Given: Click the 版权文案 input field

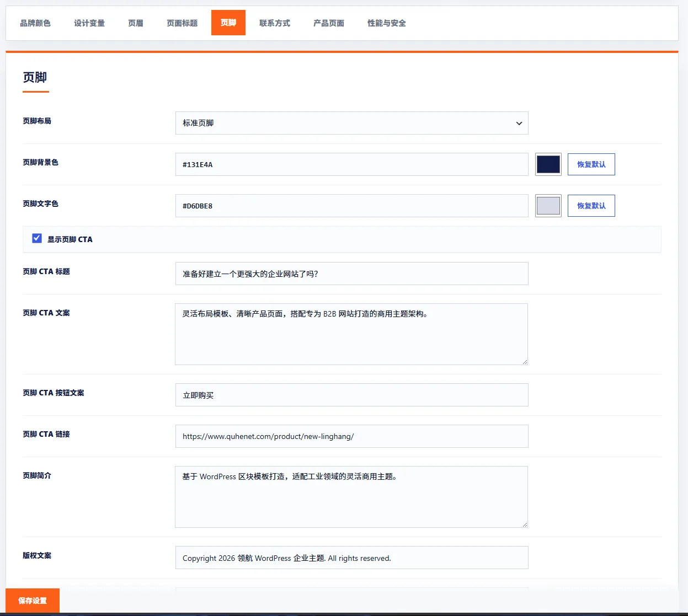Looking at the screenshot, I should coord(352,558).
